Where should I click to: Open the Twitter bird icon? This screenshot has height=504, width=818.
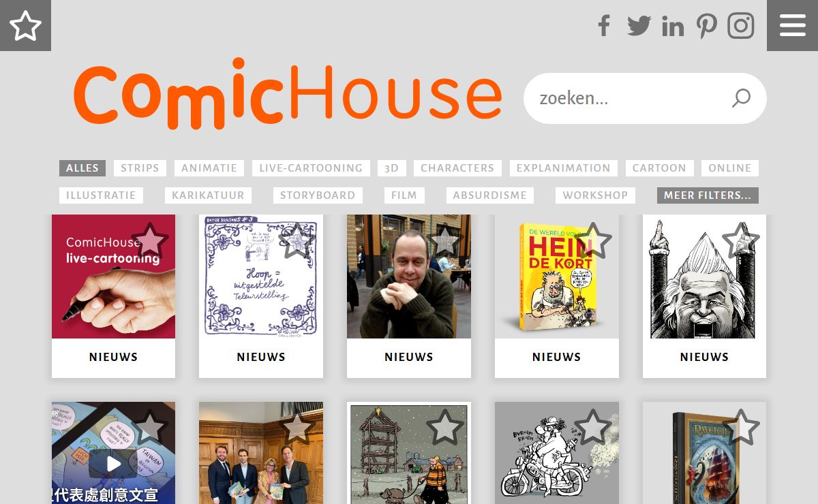639,26
